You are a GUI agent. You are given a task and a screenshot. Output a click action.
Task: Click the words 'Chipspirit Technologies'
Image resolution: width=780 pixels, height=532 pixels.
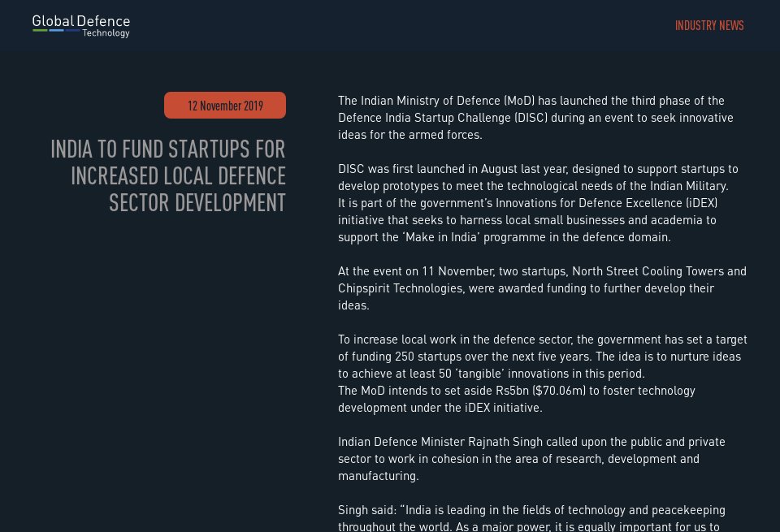click(401, 288)
